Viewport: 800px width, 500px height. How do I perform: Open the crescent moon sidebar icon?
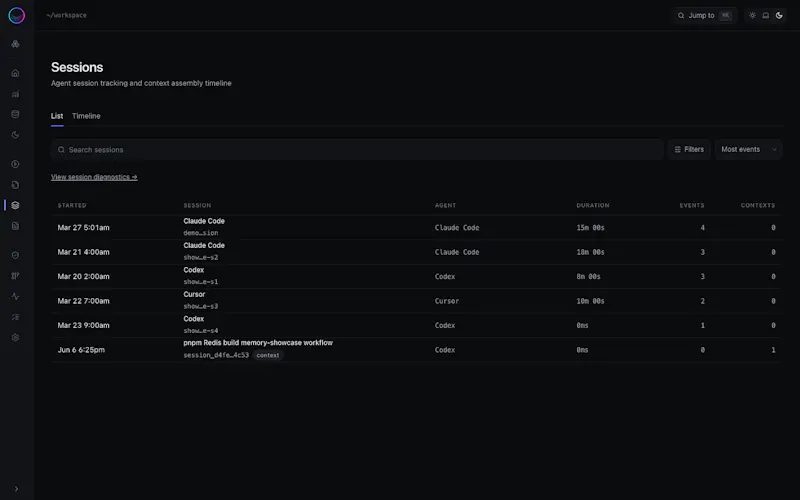(15, 135)
